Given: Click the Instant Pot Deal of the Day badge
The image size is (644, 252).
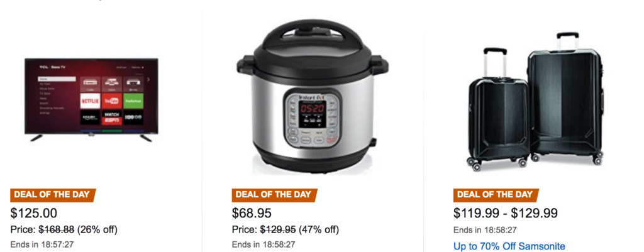Looking at the screenshot, I should click(x=274, y=195).
